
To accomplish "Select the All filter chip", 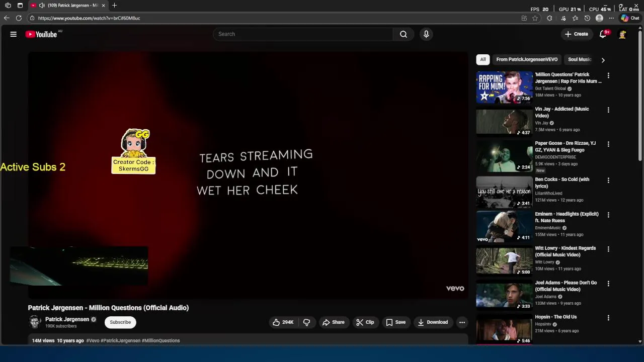I will [x=483, y=59].
